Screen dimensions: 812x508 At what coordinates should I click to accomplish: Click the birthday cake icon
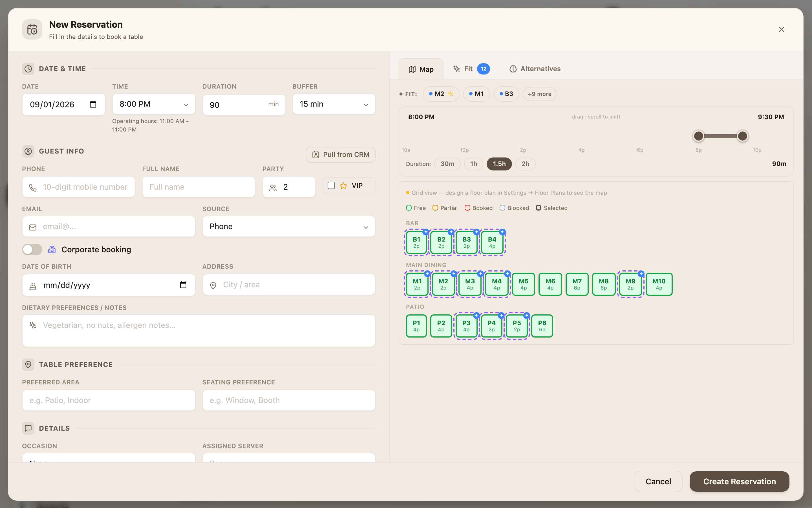pos(32,286)
